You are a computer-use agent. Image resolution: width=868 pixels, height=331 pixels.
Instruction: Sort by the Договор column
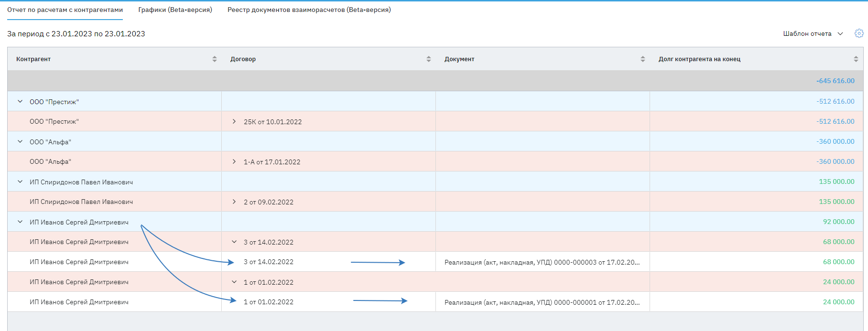tap(429, 59)
